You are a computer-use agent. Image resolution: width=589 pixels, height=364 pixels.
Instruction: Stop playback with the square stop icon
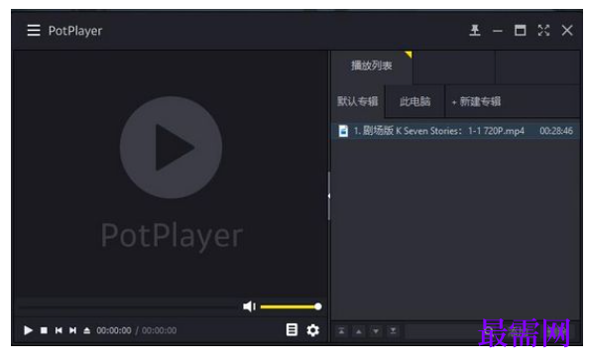[x=44, y=330]
